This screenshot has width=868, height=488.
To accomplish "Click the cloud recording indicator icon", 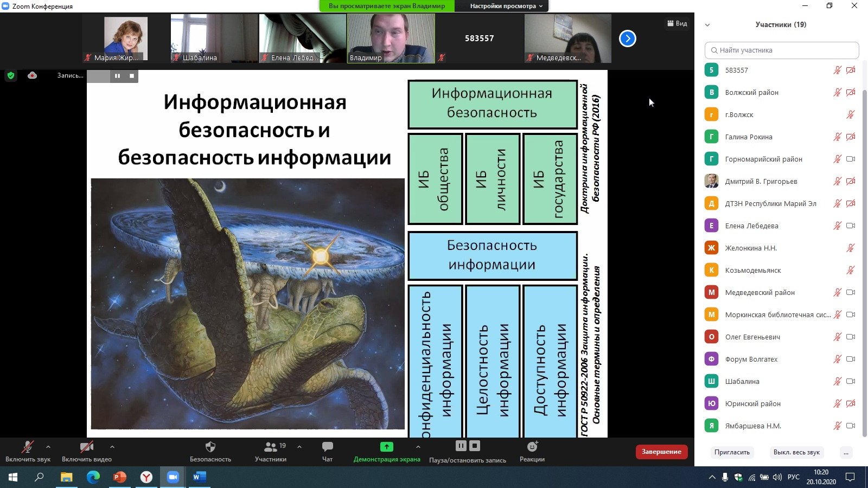I will pos(33,75).
